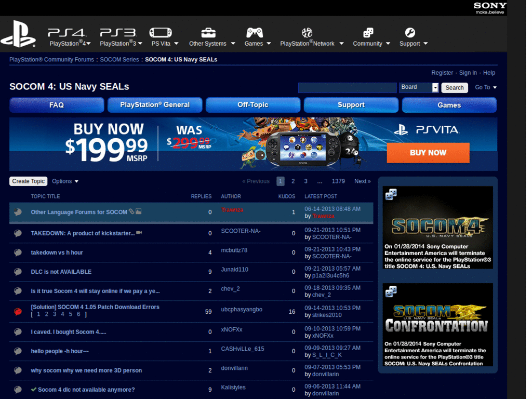Expand the PlayStation Network menu
Screen dimensions: 532x399
click(341, 44)
